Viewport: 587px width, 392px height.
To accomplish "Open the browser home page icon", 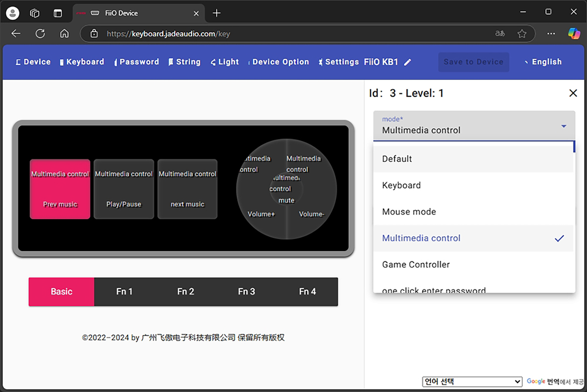I will click(64, 34).
